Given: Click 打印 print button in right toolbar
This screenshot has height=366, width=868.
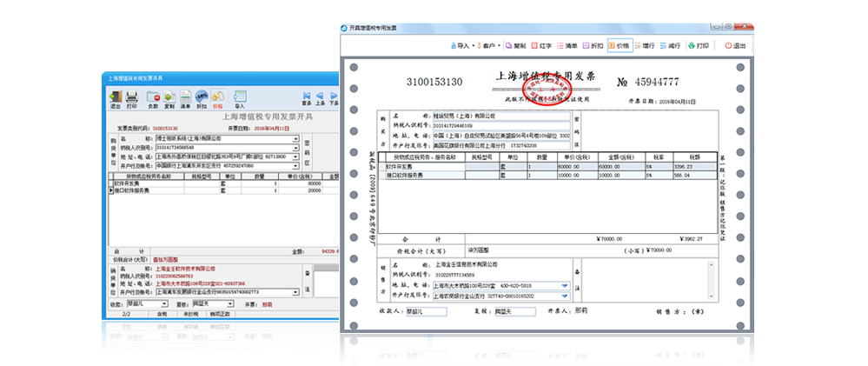Looking at the screenshot, I should tap(699, 45).
